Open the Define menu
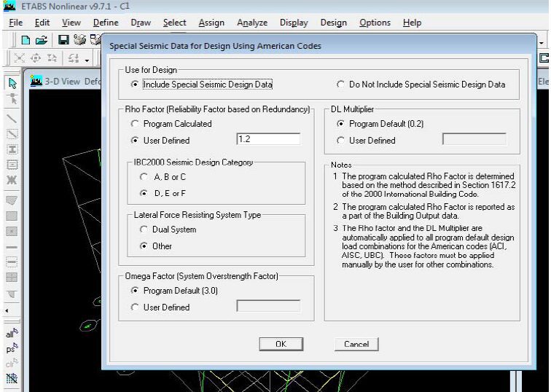Image resolution: width=551 pixels, height=392 pixels. click(106, 23)
